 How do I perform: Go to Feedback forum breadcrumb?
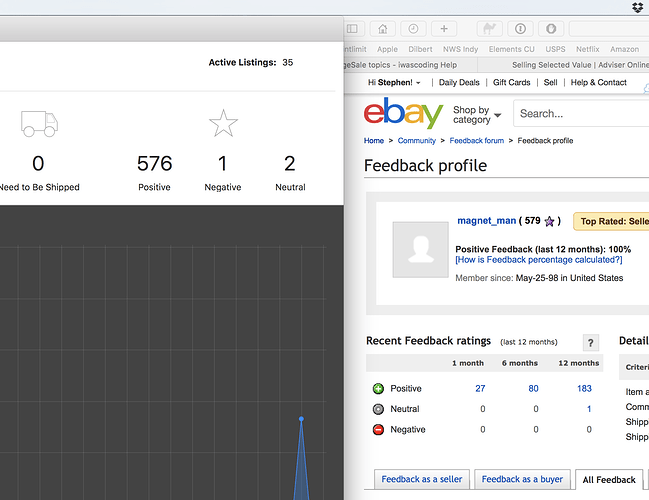click(x=476, y=141)
